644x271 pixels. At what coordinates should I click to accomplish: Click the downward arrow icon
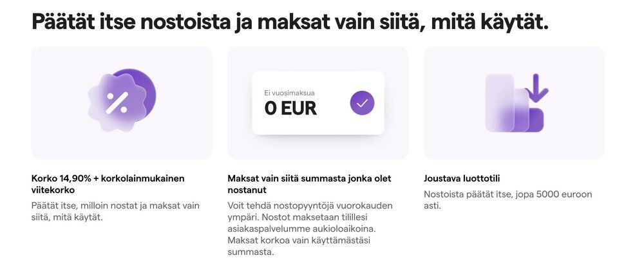[x=536, y=88]
